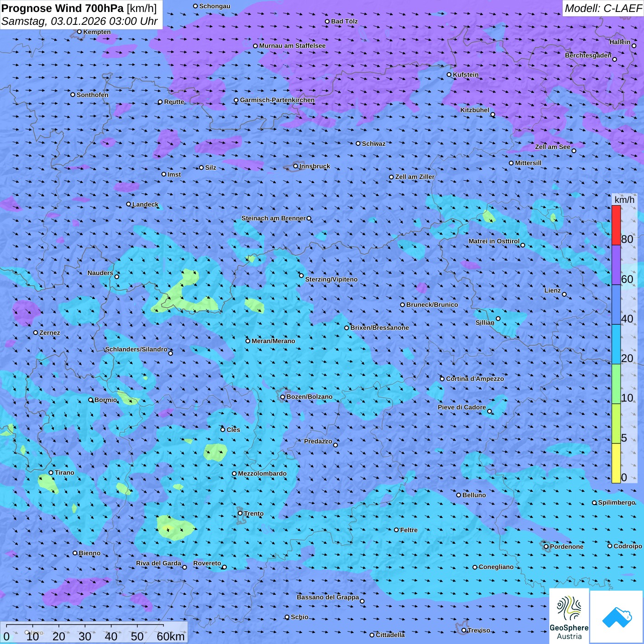Image resolution: width=644 pixels, height=644 pixels.
Task: Click the 60km scale bar label
Action: 171,636
